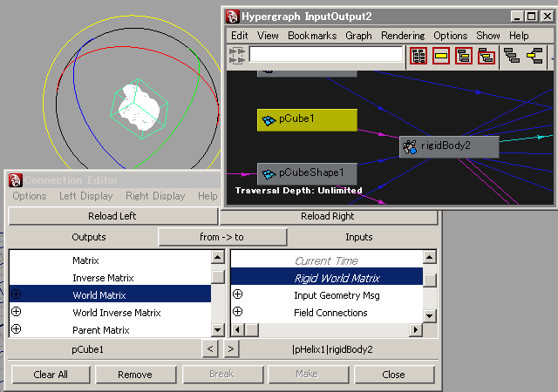Screen dimensions: 558x392
Task: Click the Break button
Action: pos(222,375)
